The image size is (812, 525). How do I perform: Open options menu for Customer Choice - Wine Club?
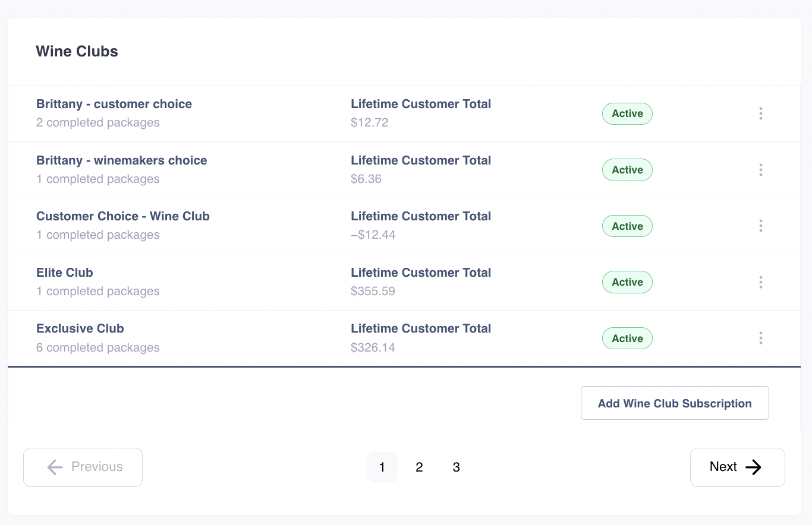pos(760,226)
